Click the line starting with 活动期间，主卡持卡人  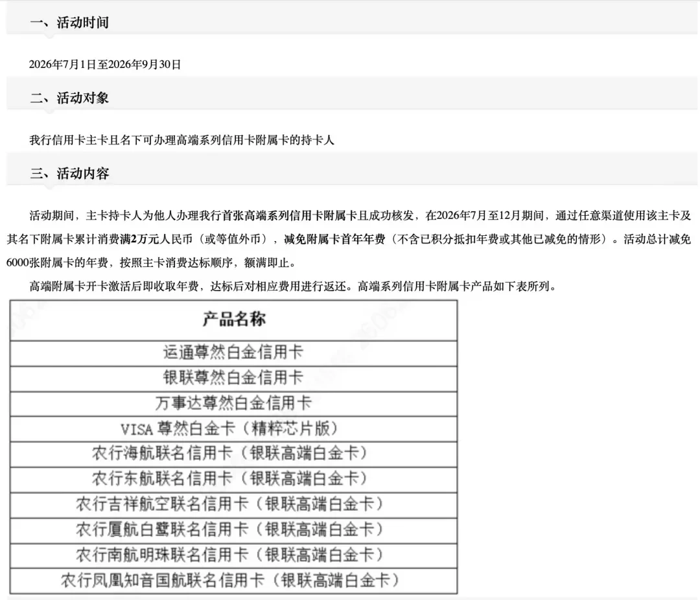click(x=360, y=216)
